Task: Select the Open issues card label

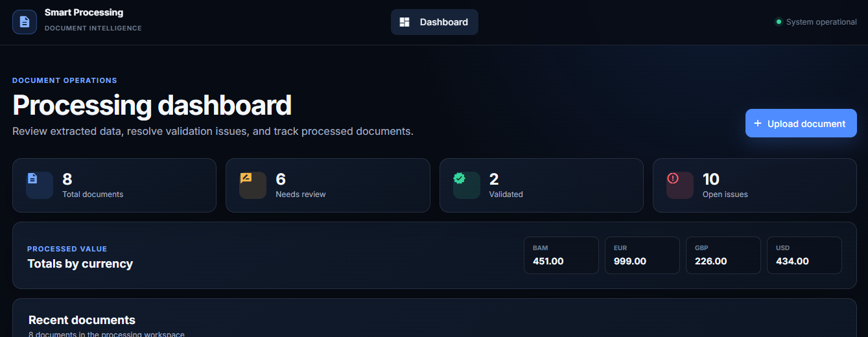Action: coord(725,194)
